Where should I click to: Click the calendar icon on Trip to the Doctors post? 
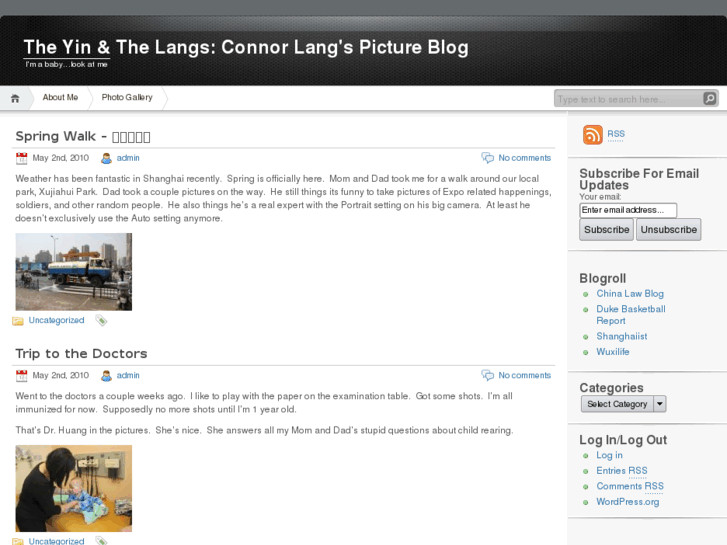pos(21,375)
